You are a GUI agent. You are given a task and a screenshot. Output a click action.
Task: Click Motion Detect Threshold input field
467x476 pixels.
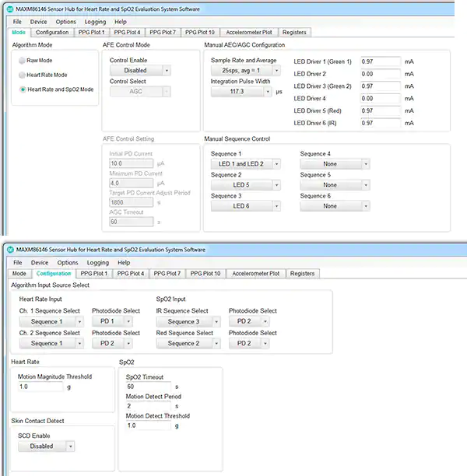[x=149, y=425]
